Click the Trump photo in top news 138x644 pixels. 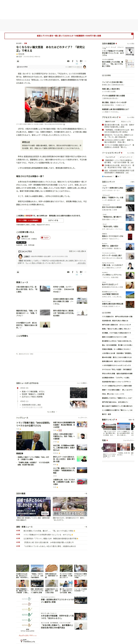point(33,441)
